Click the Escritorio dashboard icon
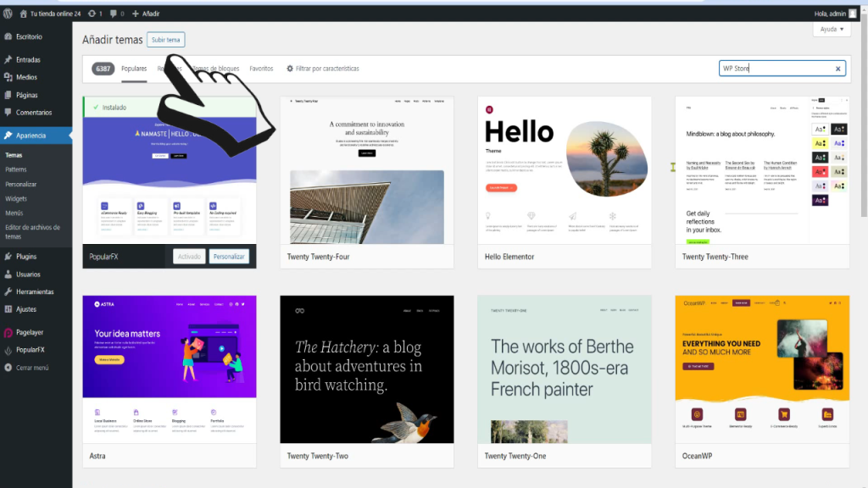Viewport: 868px width, 488px height. (x=8, y=36)
